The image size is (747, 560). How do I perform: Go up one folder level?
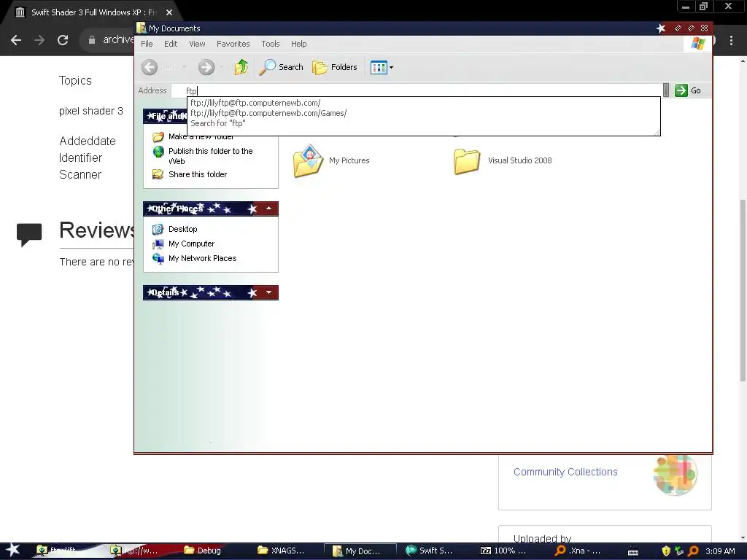pyautogui.click(x=241, y=67)
